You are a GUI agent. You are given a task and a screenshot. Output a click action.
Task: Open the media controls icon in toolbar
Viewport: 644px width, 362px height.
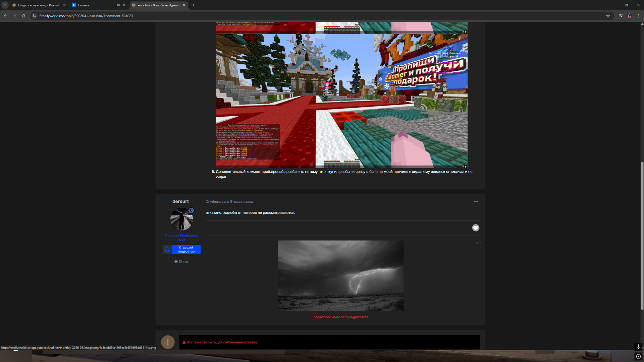point(621,16)
